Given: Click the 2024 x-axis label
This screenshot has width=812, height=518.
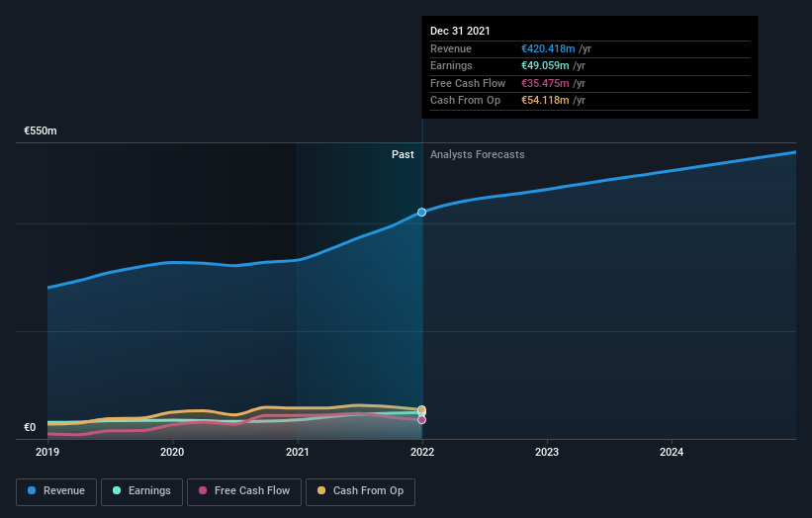Looking at the screenshot, I should pos(672,453).
